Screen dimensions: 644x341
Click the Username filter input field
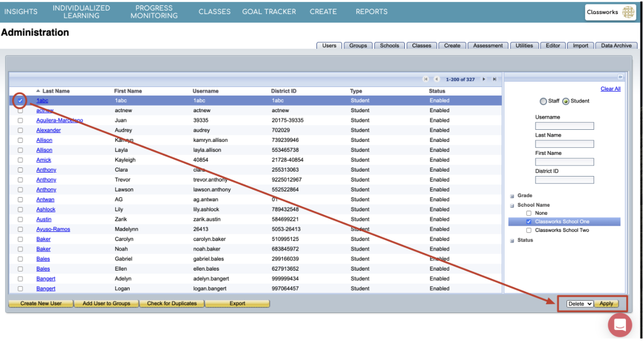pos(564,126)
